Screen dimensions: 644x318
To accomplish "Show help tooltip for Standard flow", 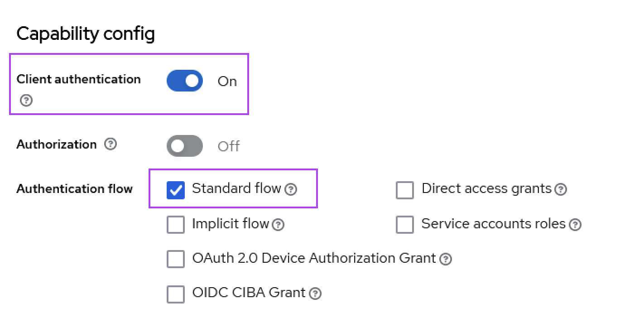I will [x=291, y=189].
